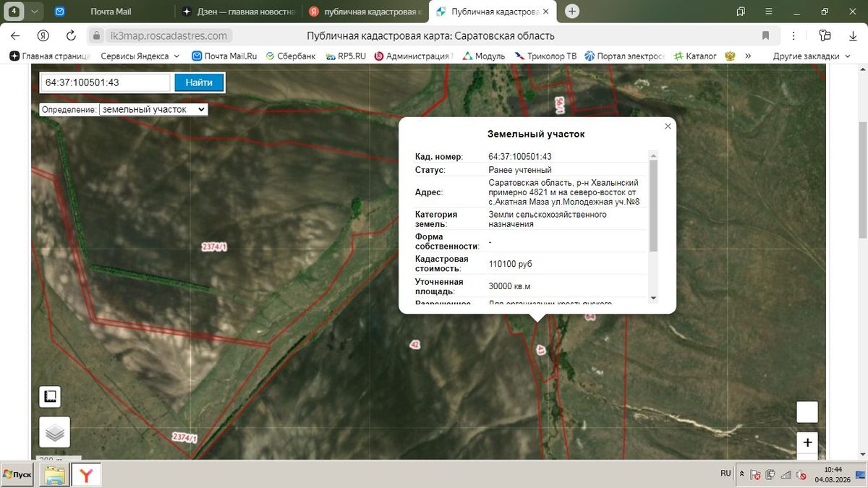
Task: Open the tab counter showing 4
Action: pyautogui.click(x=14, y=12)
